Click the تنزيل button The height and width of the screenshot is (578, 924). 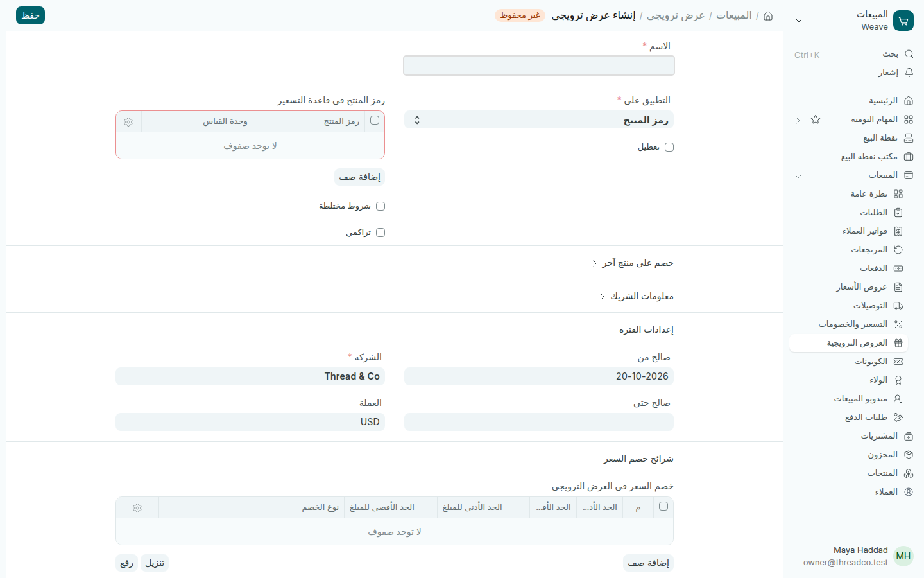155,563
